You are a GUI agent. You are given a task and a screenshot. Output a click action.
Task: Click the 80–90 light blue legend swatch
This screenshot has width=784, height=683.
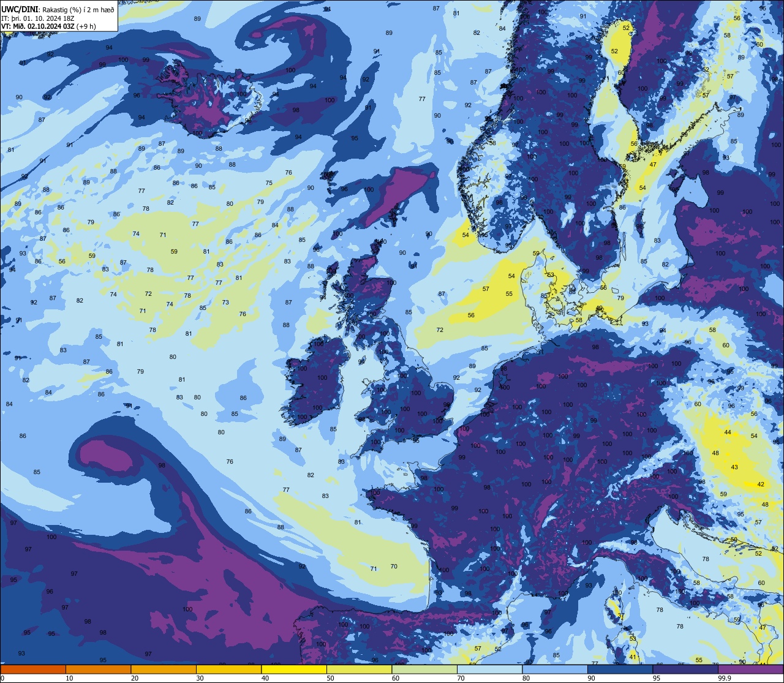click(555, 669)
